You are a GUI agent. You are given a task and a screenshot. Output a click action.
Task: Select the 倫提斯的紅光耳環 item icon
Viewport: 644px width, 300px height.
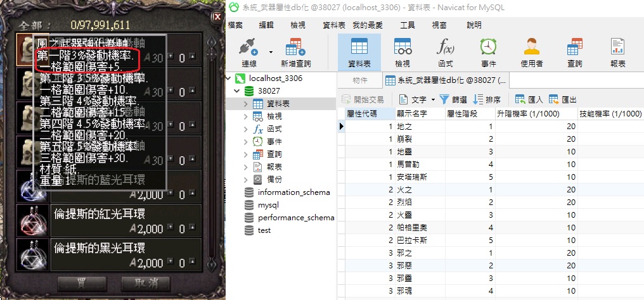(x=33, y=220)
